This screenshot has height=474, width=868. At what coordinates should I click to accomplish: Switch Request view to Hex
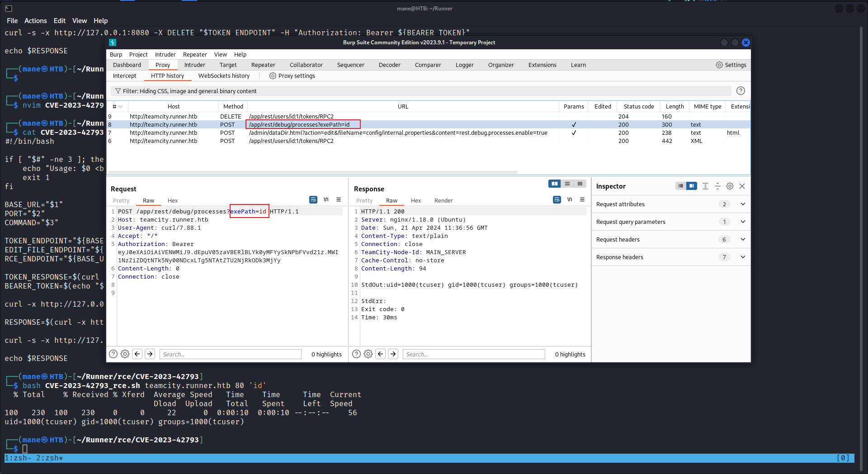point(173,200)
